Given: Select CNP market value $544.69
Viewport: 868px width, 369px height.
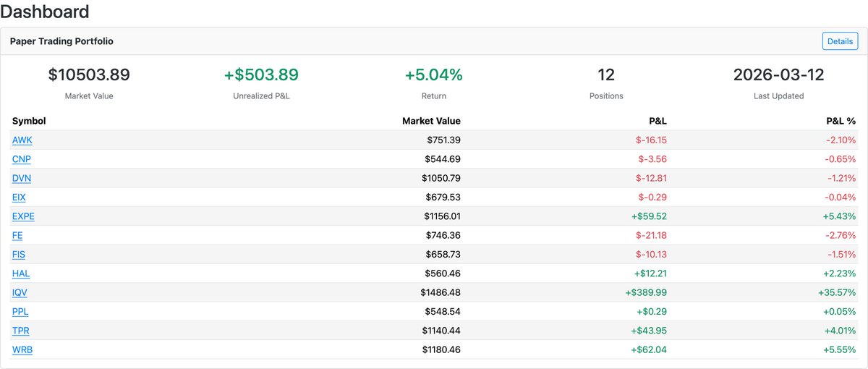Looking at the screenshot, I should click(x=443, y=159).
